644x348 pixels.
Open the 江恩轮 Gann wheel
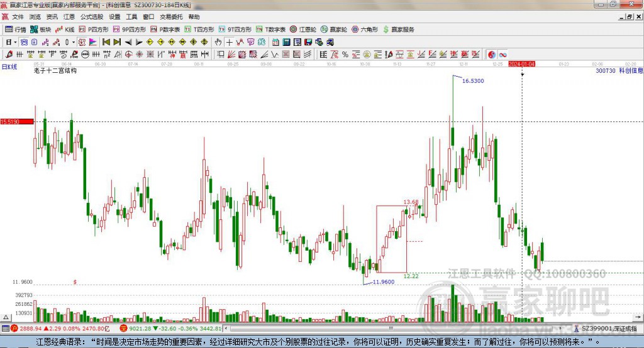coord(303,29)
